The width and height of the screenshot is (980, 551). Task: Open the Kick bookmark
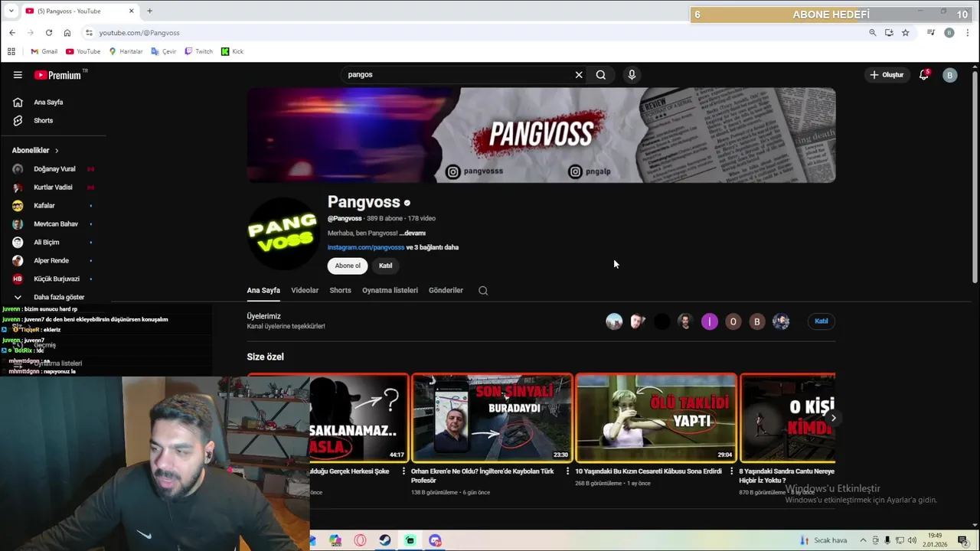point(232,51)
